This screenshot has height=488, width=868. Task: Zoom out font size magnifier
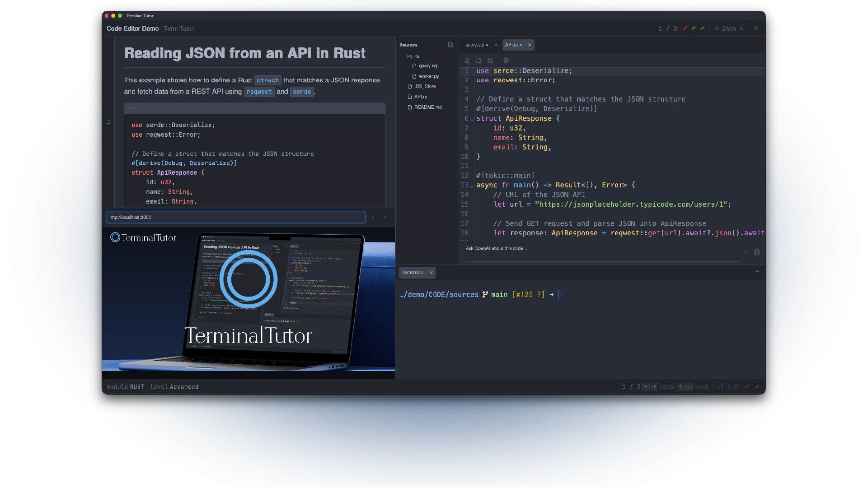717,28
